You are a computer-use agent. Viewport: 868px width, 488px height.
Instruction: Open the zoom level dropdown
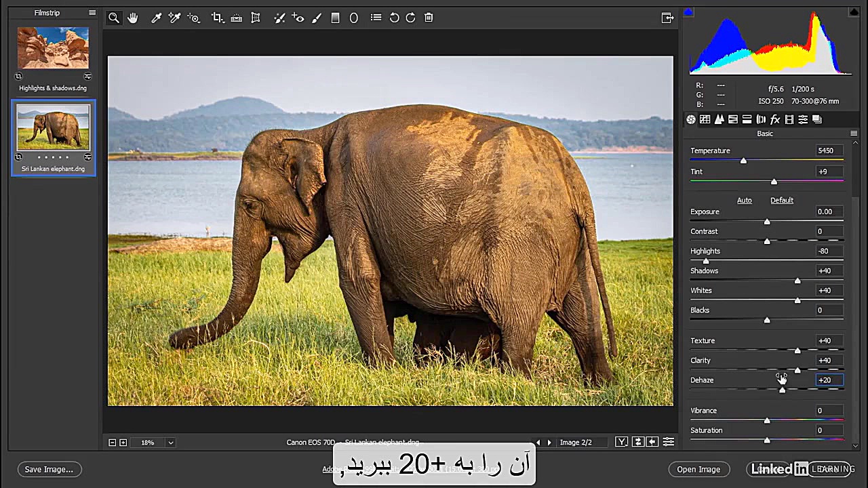[171, 443]
